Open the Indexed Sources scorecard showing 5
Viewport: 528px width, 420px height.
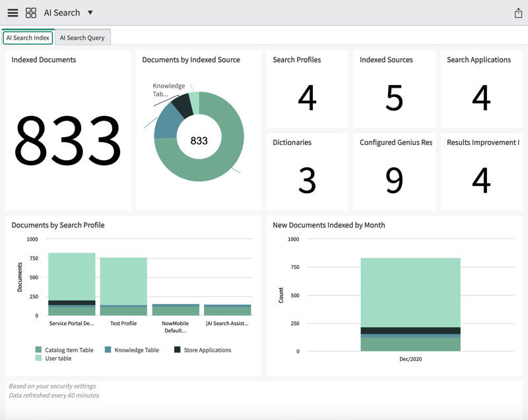pos(394,89)
